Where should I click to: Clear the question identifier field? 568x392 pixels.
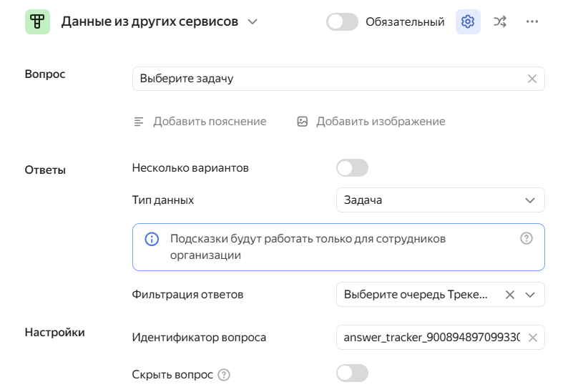532,338
